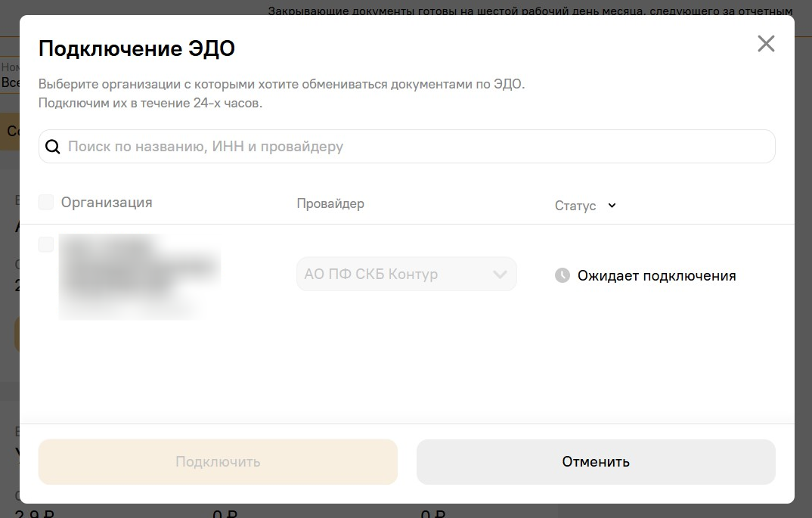Click the Статус column header label
The width and height of the screenshot is (812, 518).
pyautogui.click(x=575, y=206)
